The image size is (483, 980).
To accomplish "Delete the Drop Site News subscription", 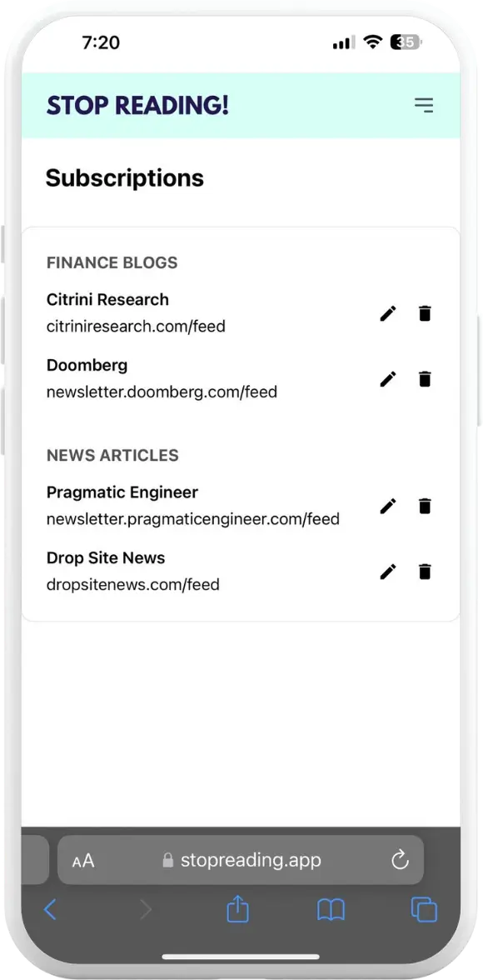I will coord(425,572).
